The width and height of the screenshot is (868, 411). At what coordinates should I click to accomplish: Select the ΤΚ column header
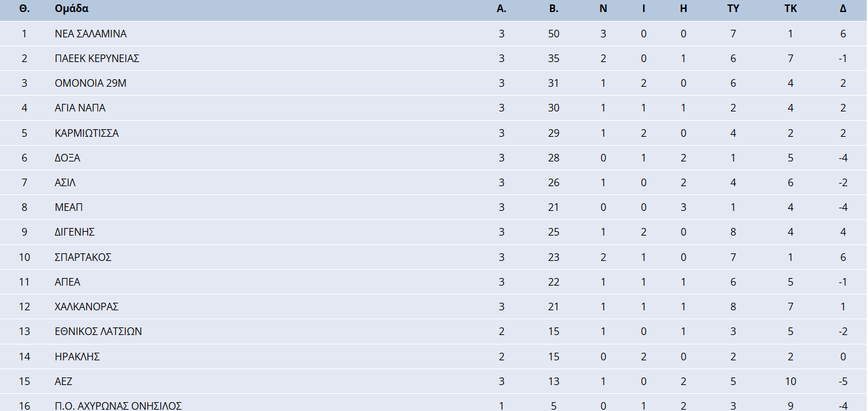click(790, 9)
